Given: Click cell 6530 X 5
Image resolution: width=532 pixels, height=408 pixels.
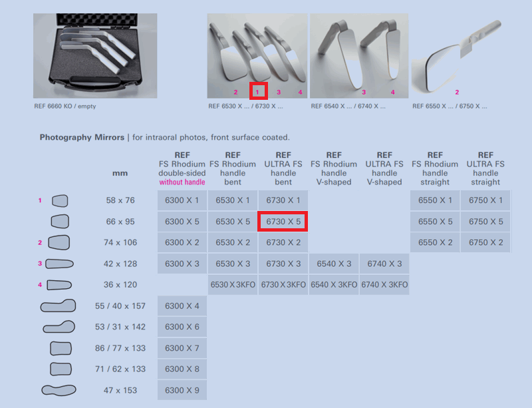Looking at the screenshot, I should coord(233,222).
